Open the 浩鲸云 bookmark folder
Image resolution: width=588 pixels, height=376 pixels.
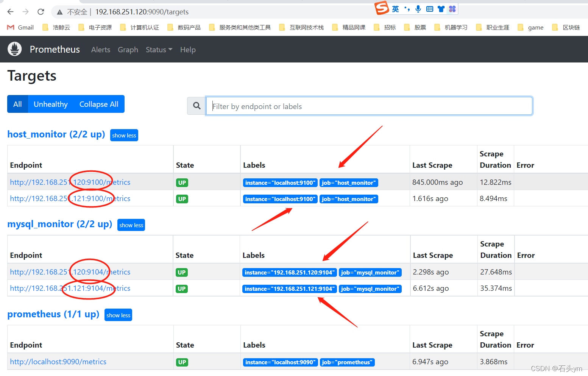(x=56, y=27)
